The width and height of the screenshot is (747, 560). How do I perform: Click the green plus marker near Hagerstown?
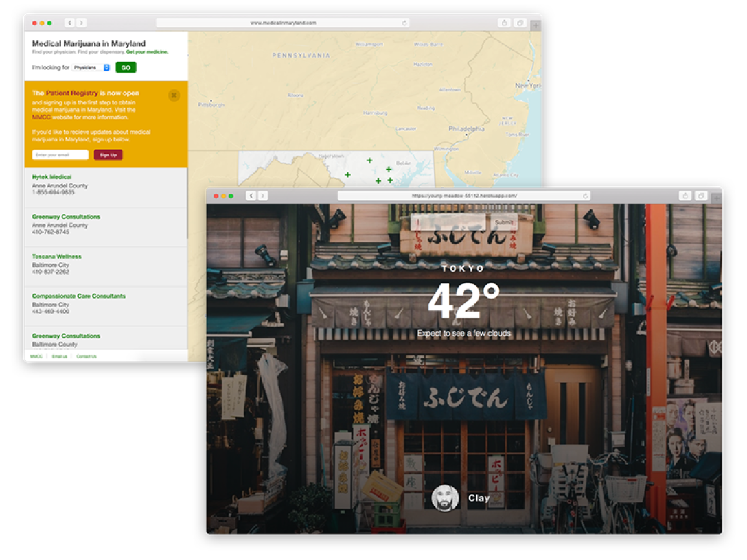click(348, 175)
